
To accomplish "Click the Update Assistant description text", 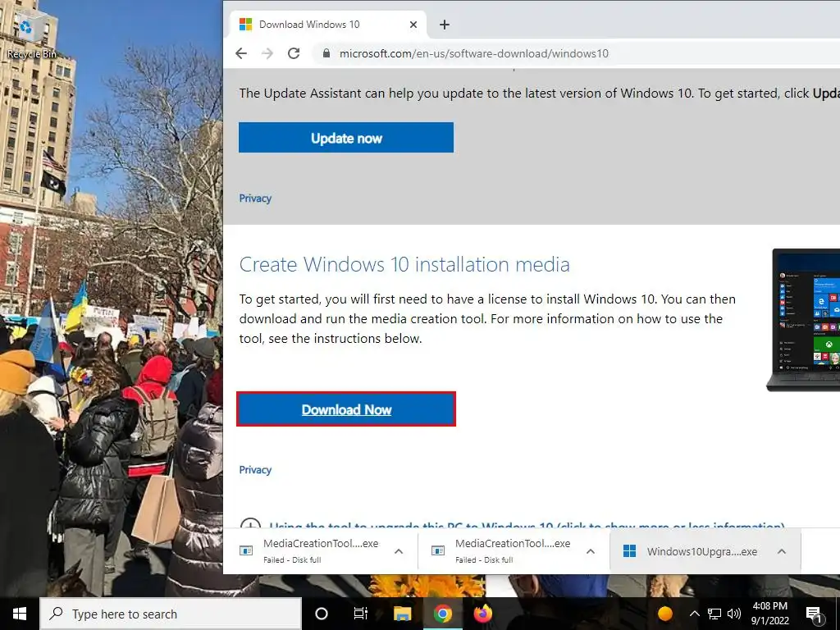I will [540, 94].
